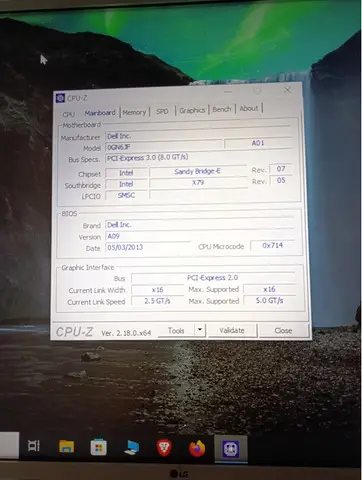Image resolution: width=362 pixels, height=480 pixels.
Task: Click the chipset 'Sandy Bridge-E' field
Action: point(198,171)
